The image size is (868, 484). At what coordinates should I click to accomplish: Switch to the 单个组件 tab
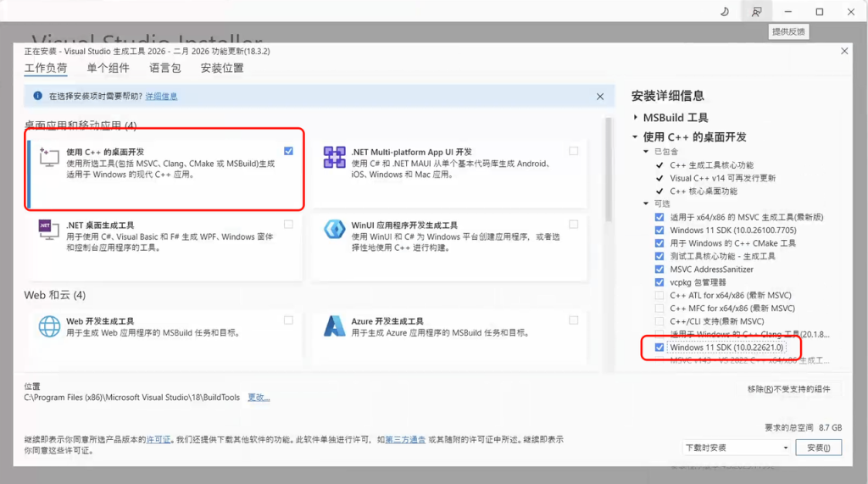[108, 69]
